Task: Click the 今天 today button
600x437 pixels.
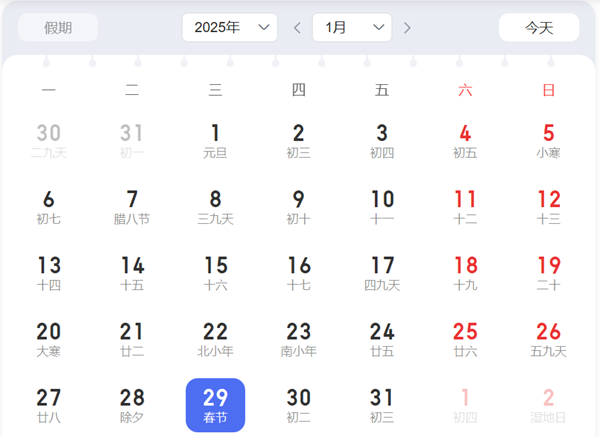Action: pyautogui.click(x=539, y=28)
